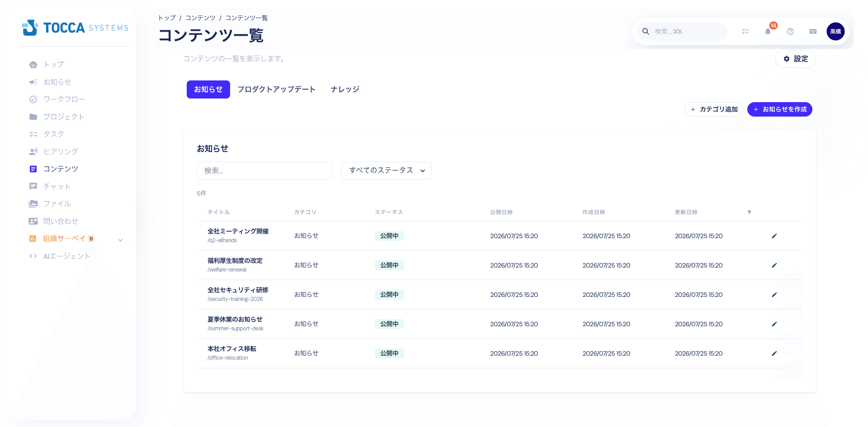868x427 pixels.
Task: Expand the 組織サーベイ sidebar chevron
Action: (120, 240)
